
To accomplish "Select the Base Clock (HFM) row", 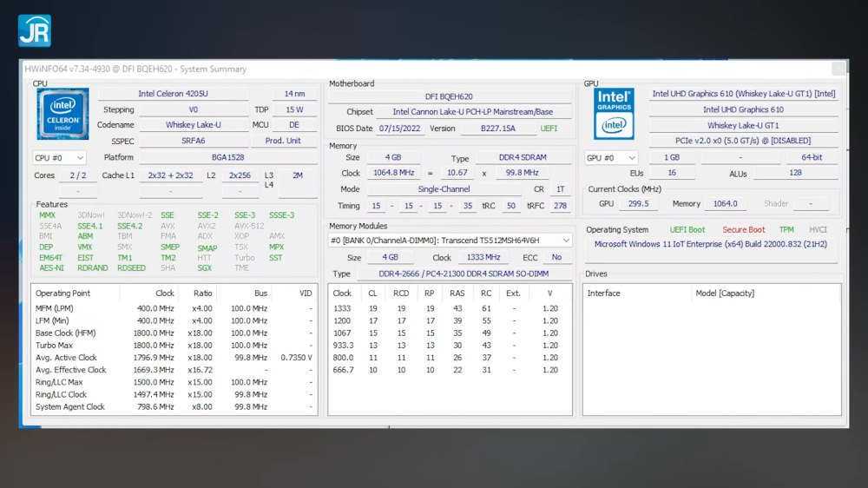I will point(174,333).
